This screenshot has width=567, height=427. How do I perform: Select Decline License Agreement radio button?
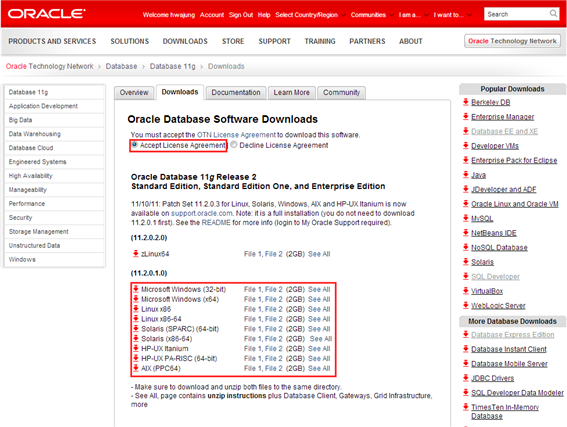(x=234, y=145)
